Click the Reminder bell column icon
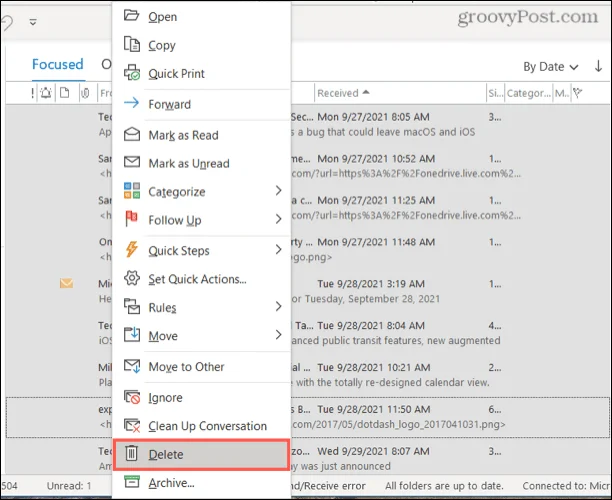 click(46, 93)
